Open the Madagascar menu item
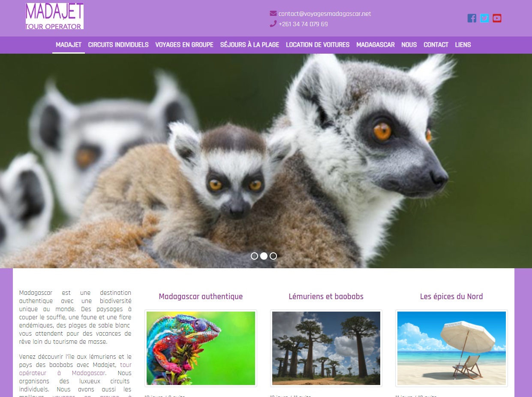532x397 pixels. click(376, 45)
